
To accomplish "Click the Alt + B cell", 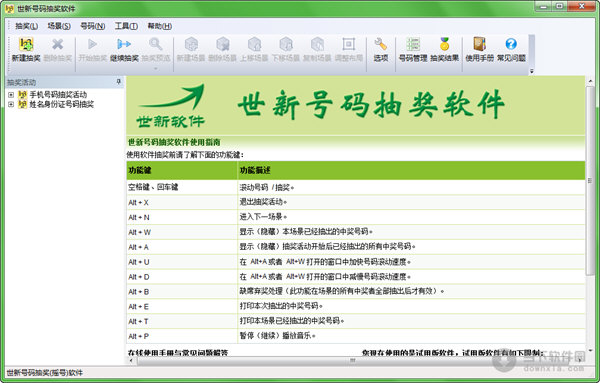I will (182, 292).
